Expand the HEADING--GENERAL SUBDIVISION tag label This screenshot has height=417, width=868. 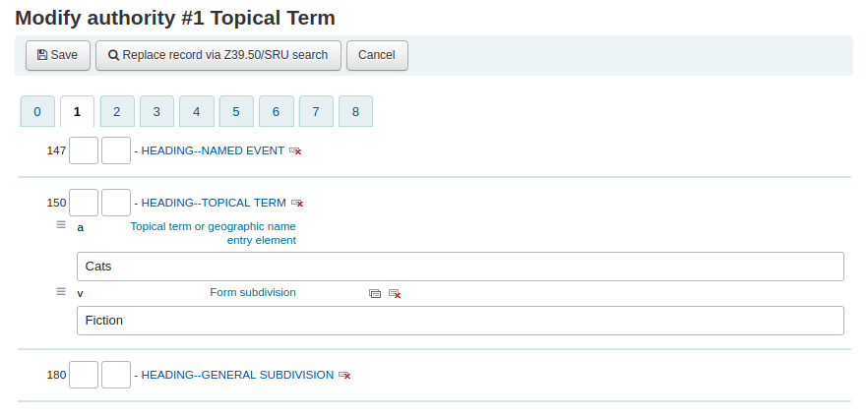click(x=237, y=375)
